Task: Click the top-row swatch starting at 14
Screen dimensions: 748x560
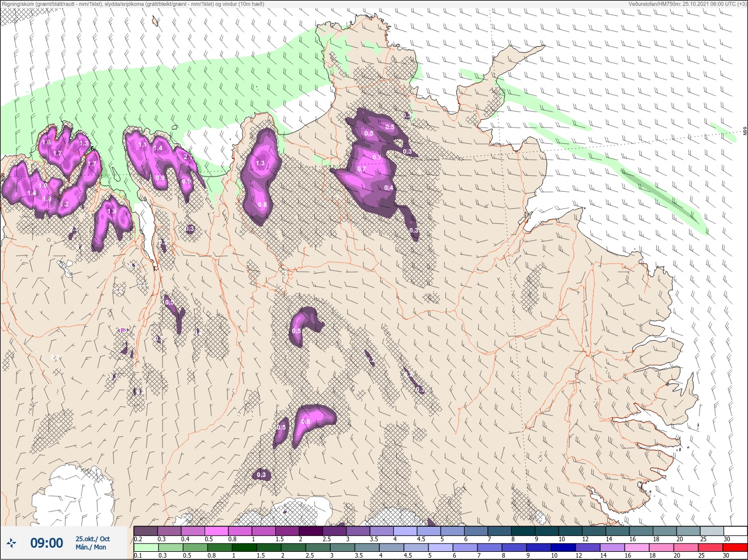Action: tap(618, 531)
